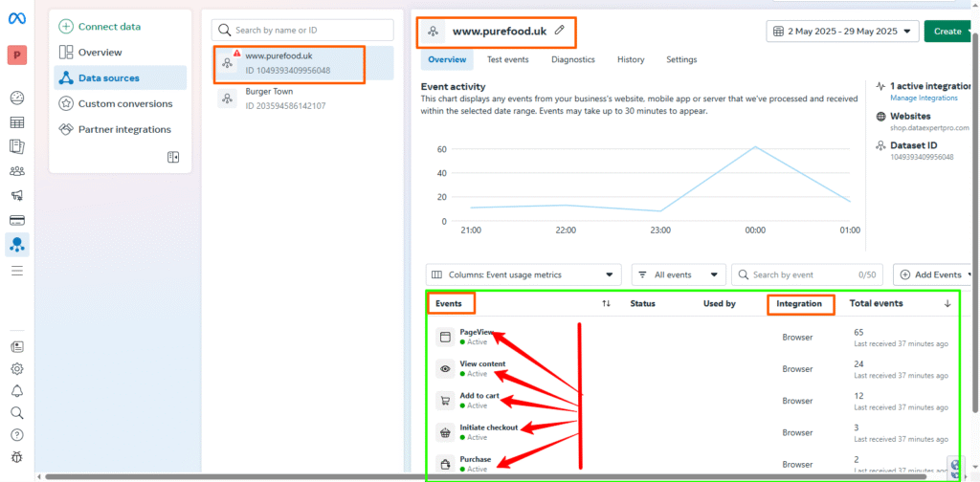
Task: Open the megaphone ads icon in left rail
Action: [17, 195]
